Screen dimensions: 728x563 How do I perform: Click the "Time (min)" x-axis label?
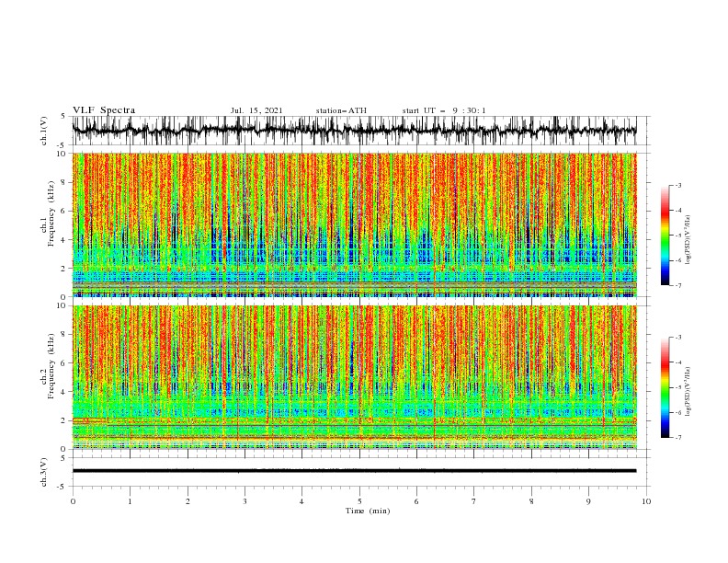(x=368, y=511)
